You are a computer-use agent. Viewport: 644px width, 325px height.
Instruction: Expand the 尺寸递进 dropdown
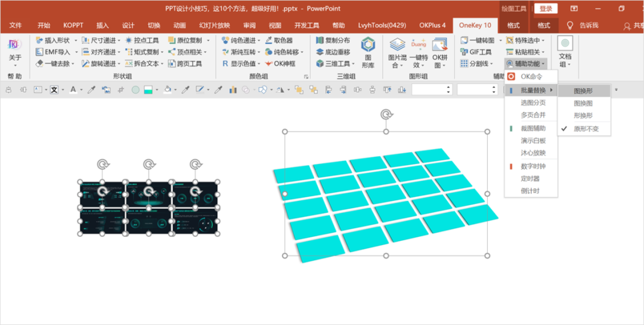click(119, 41)
